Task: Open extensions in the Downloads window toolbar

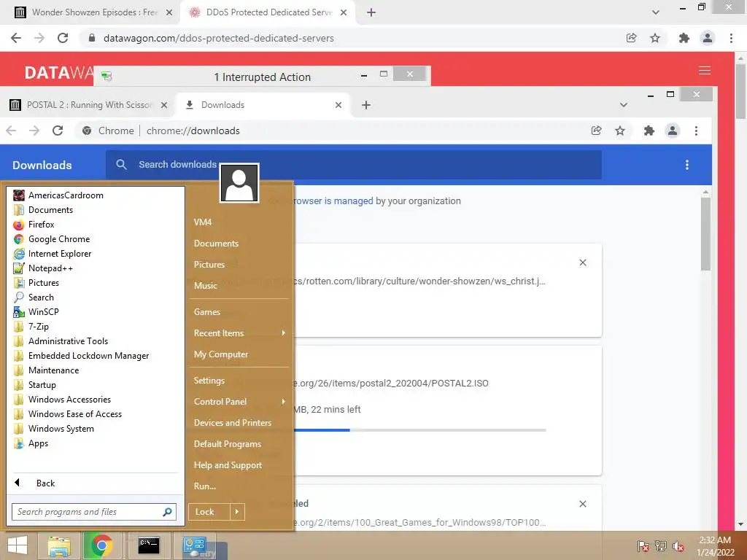Action: 649,131
